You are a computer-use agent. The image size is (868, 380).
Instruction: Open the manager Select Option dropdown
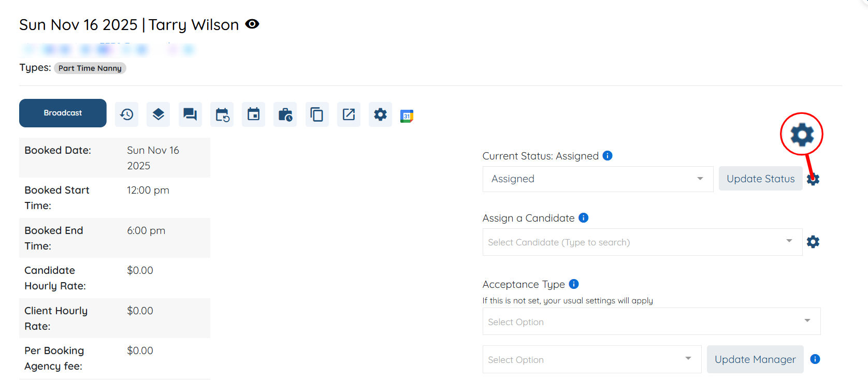tap(591, 359)
